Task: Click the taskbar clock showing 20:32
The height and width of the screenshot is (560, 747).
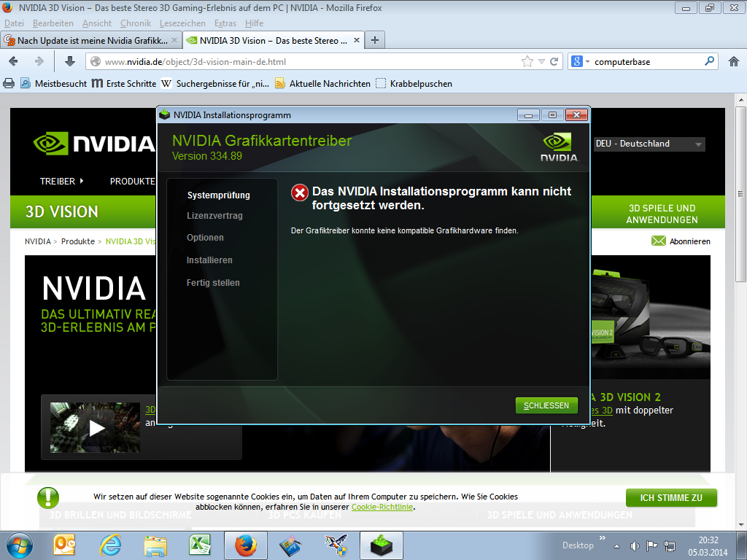Action: 708,540
